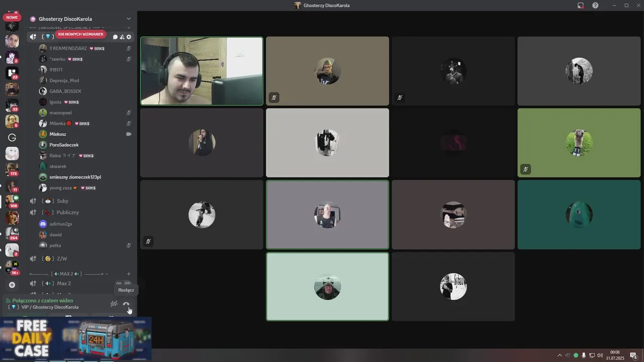The image size is (644, 362).
Task: Open VIP channel chat bubble icon
Action: click(115, 37)
